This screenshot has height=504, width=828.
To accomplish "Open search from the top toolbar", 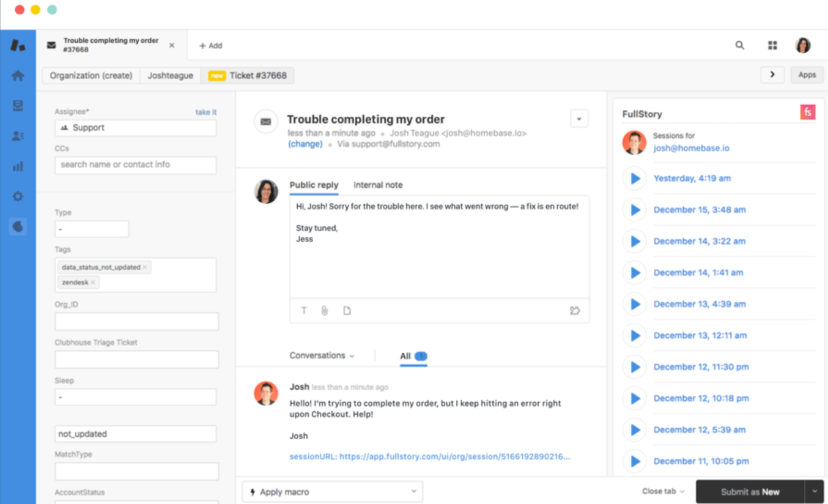I will (739, 45).
